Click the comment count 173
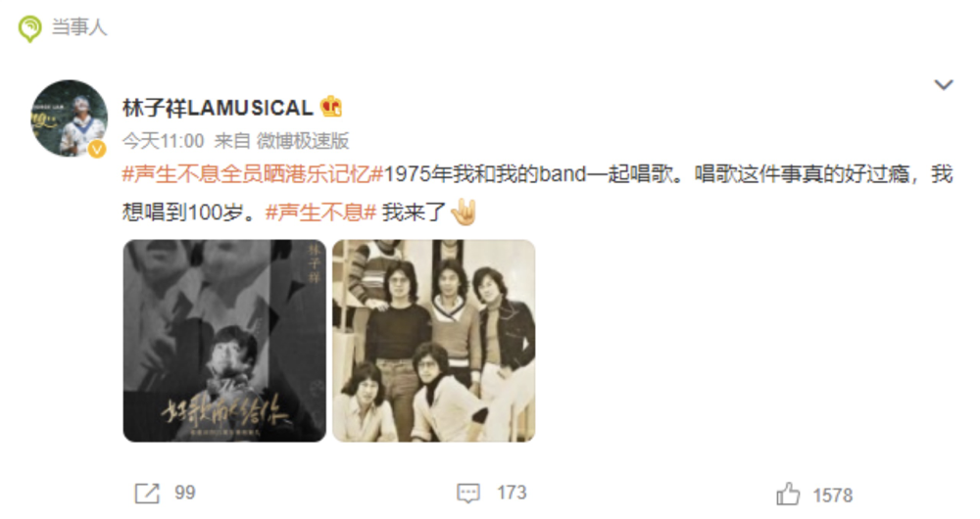Image resolution: width=980 pixels, height=519 pixels. 512,493
